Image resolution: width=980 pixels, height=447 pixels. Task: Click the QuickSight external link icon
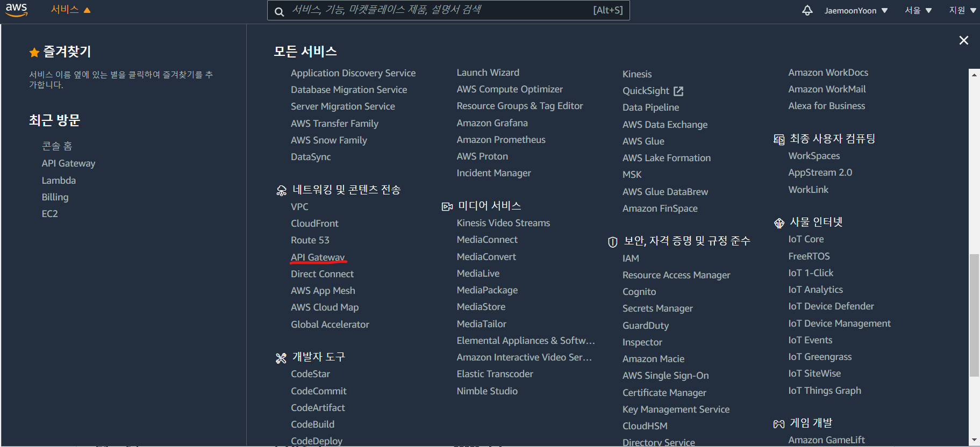pyautogui.click(x=678, y=91)
